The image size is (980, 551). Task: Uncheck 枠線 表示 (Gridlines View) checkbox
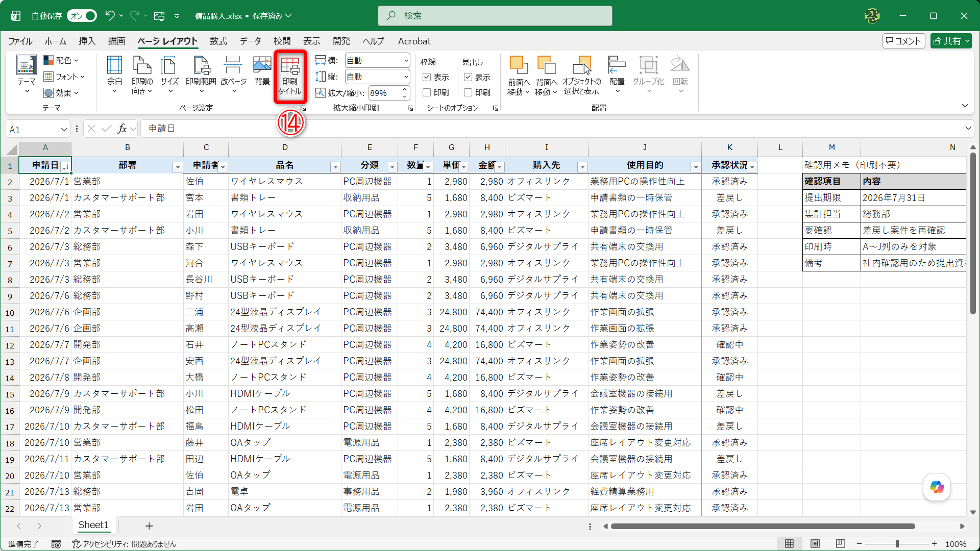coord(427,77)
